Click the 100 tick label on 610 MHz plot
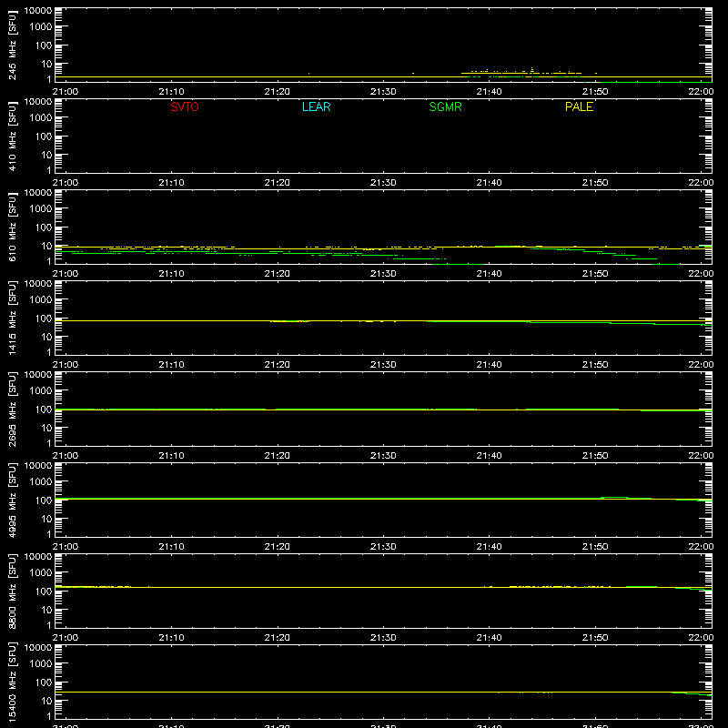The image size is (728, 728). point(44,227)
